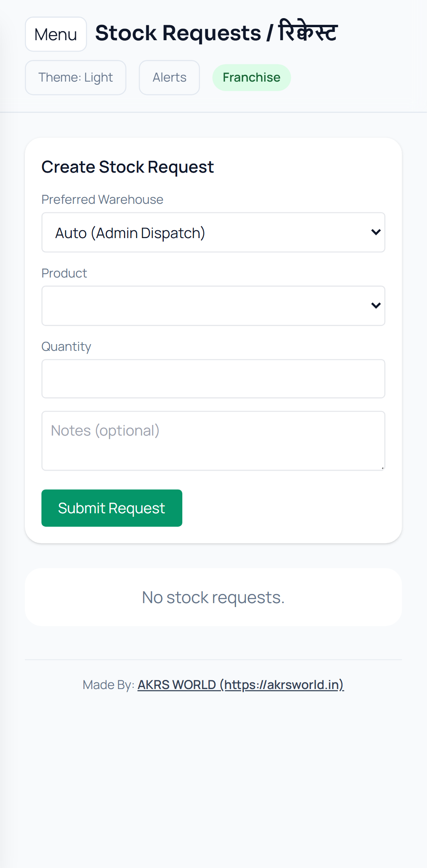Click the Product field label
The width and height of the screenshot is (427, 868).
click(64, 273)
